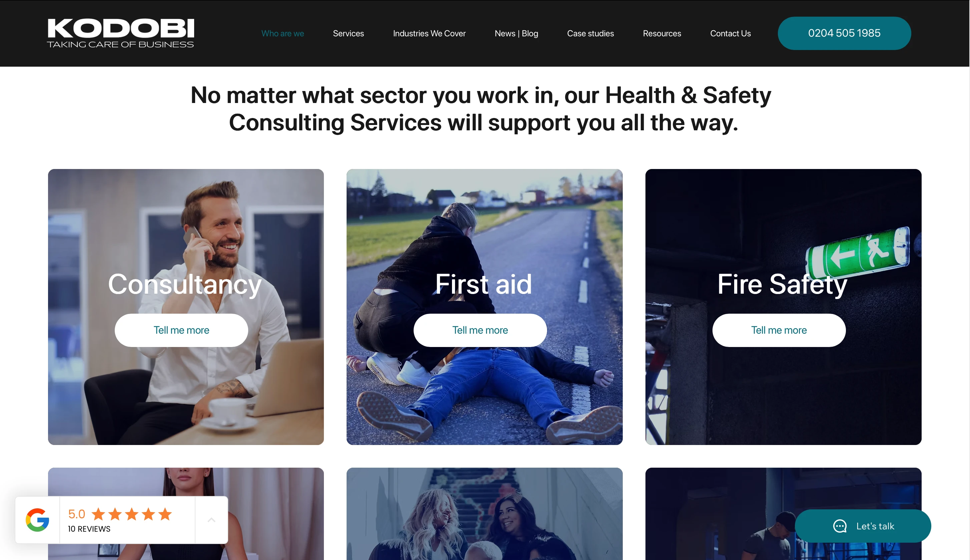The height and width of the screenshot is (560, 970).
Task: Click Tell me more under Fire Safety
Action: pos(779,330)
